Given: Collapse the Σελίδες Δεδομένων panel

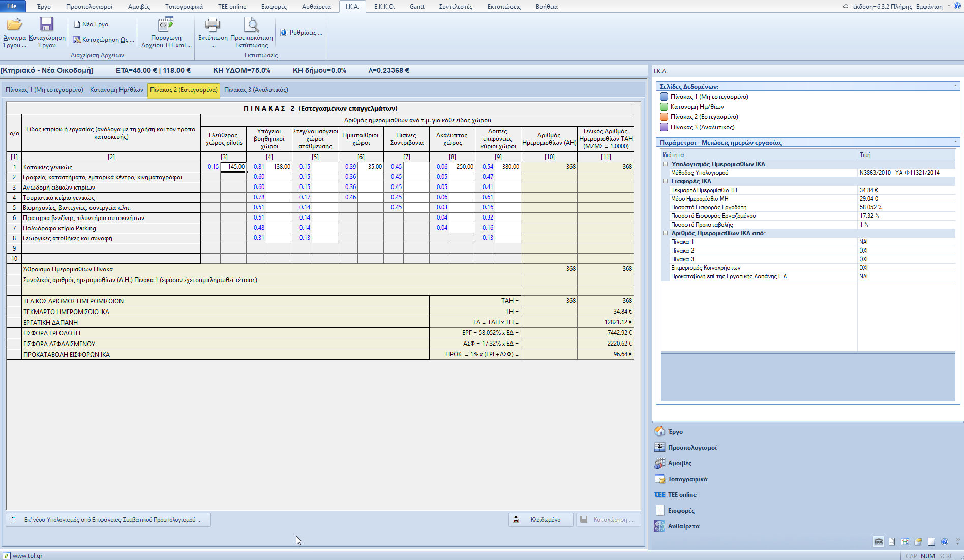Looking at the screenshot, I should pyautogui.click(x=955, y=86).
